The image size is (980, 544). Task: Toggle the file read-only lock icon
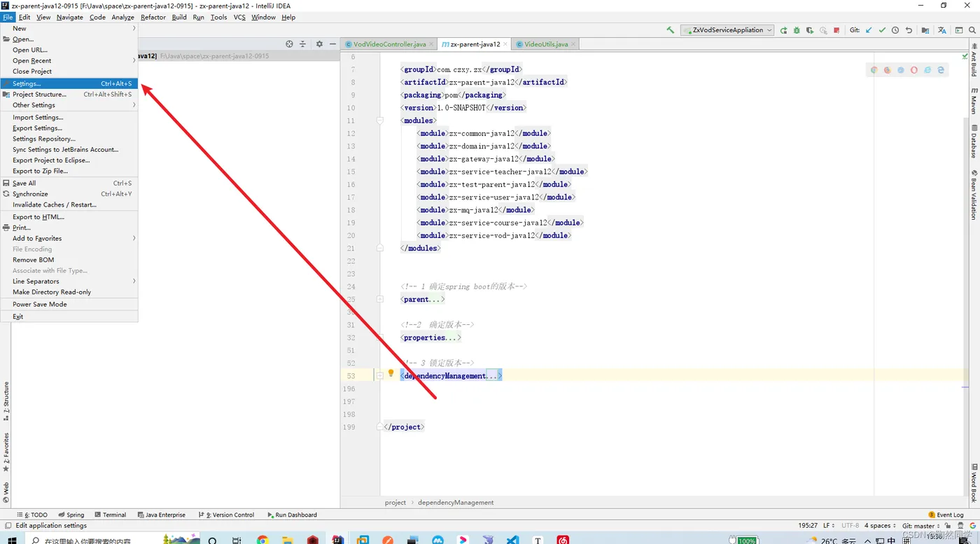click(x=949, y=526)
